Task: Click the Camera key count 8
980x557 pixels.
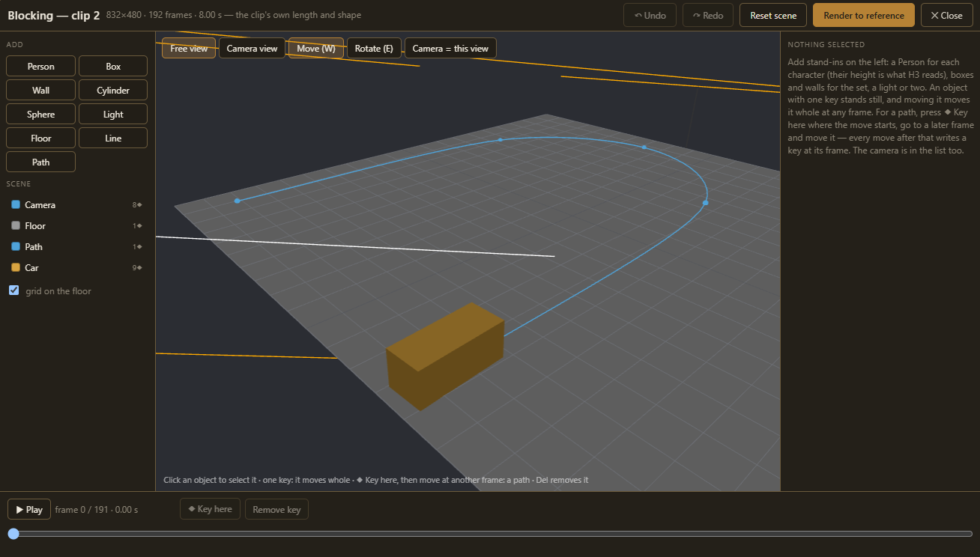Action: (x=137, y=204)
